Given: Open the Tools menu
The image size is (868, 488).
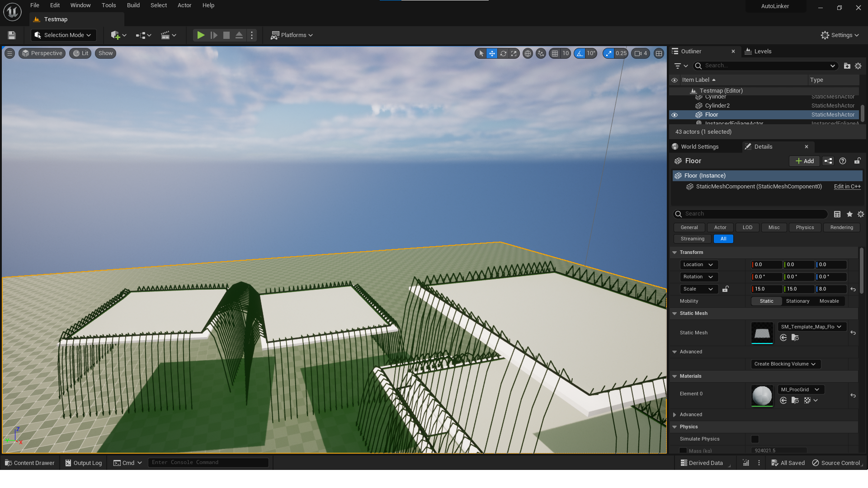Looking at the screenshot, I should [108, 5].
